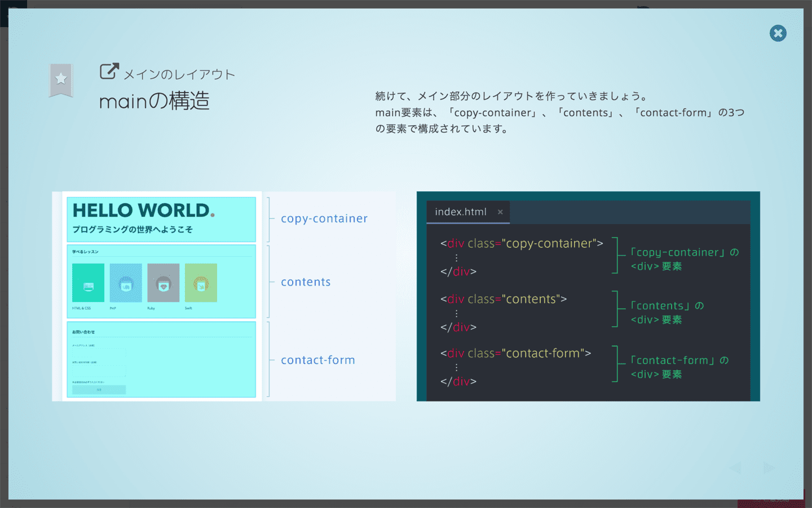Viewport: 812px width, 508px height.
Task: Click the contents label in the diagram
Action: [306, 282]
